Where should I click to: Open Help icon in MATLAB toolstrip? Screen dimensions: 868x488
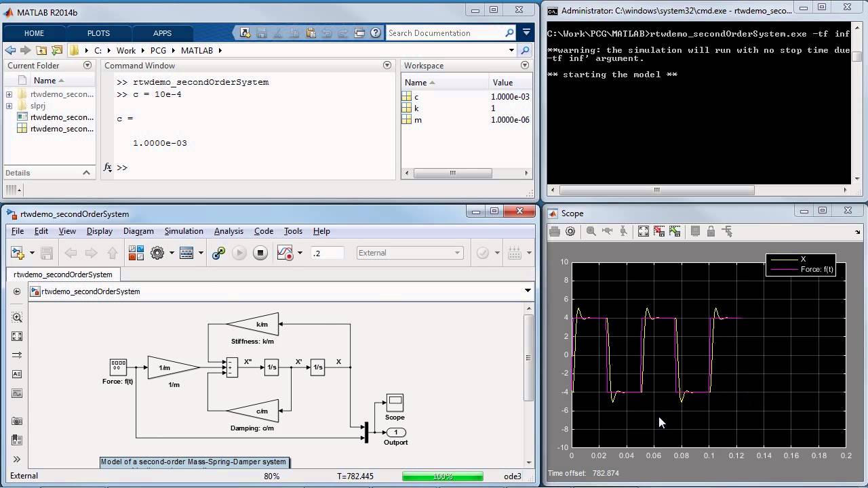pos(375,33)
